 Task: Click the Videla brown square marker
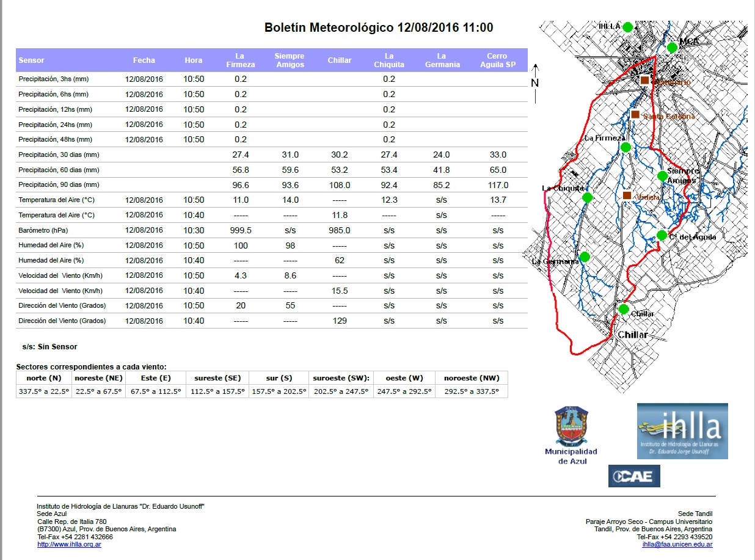point(626,195)
